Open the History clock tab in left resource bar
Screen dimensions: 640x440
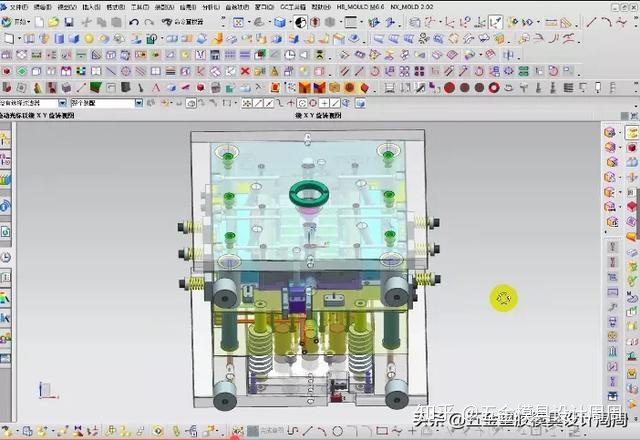pyautogui.click(x=5, y=257)
